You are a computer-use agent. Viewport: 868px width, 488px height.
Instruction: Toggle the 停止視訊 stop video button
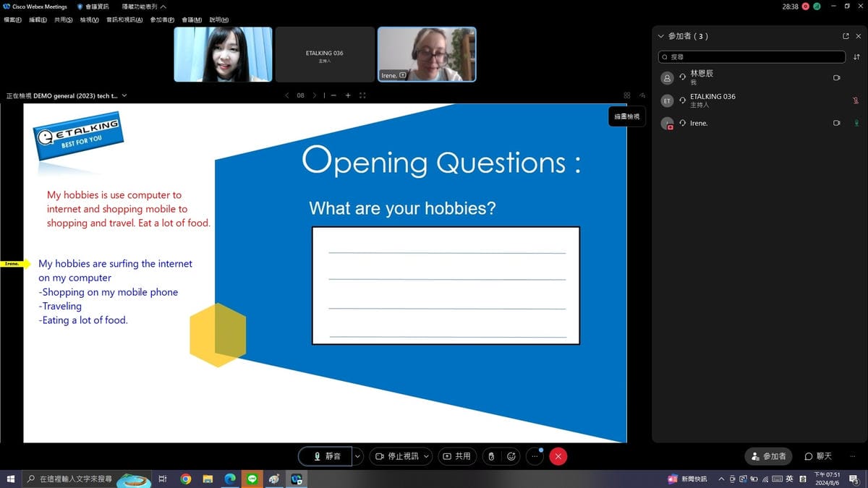pos(397,456)
